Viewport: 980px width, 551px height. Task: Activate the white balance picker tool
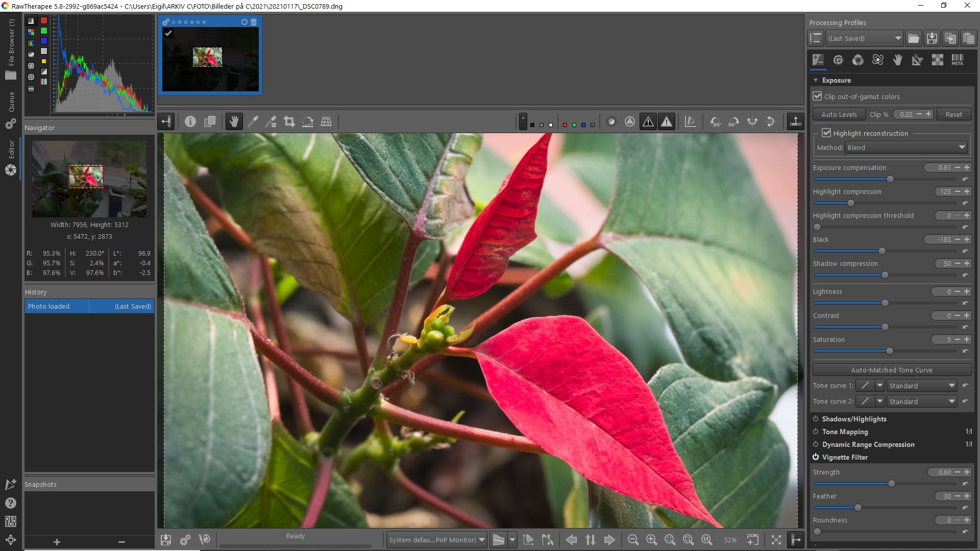tap(253, 121)
